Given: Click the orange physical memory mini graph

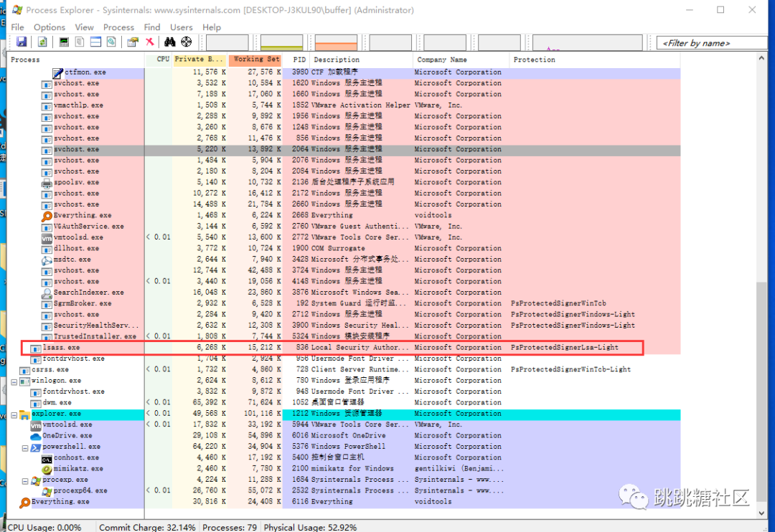Looking at the screenshot, I should coord(336,42).
